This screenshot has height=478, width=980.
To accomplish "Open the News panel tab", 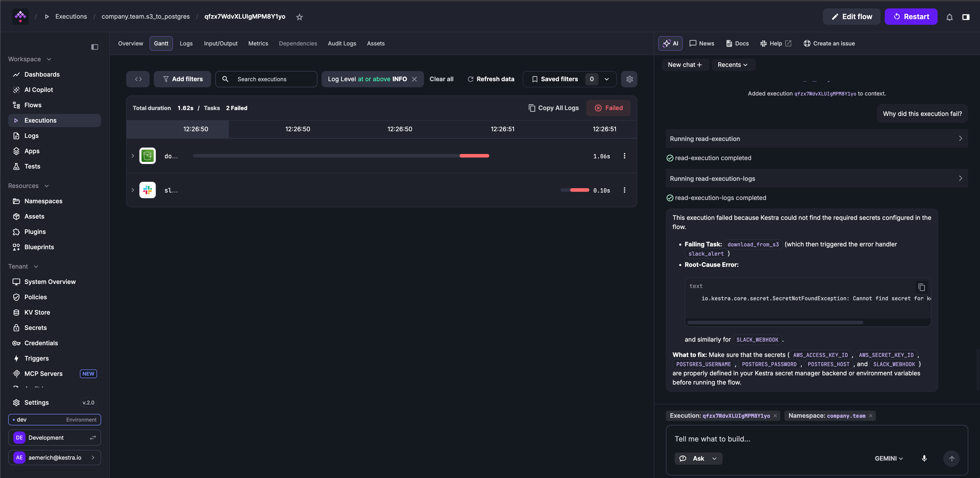I will coord(701,43).
